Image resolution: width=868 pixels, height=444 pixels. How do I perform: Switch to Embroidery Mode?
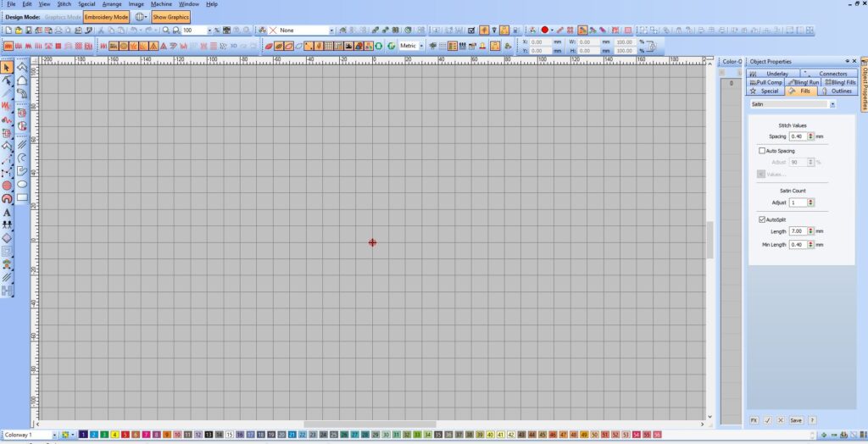point(107,17)
